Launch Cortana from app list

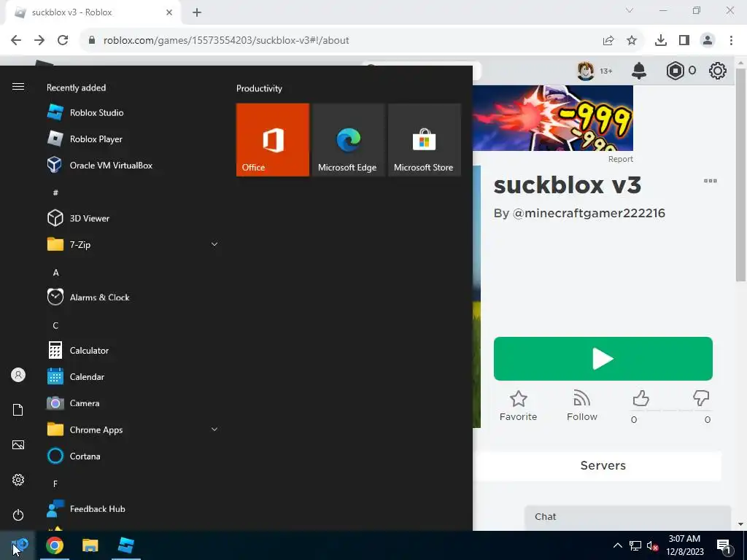pos(74,456)
